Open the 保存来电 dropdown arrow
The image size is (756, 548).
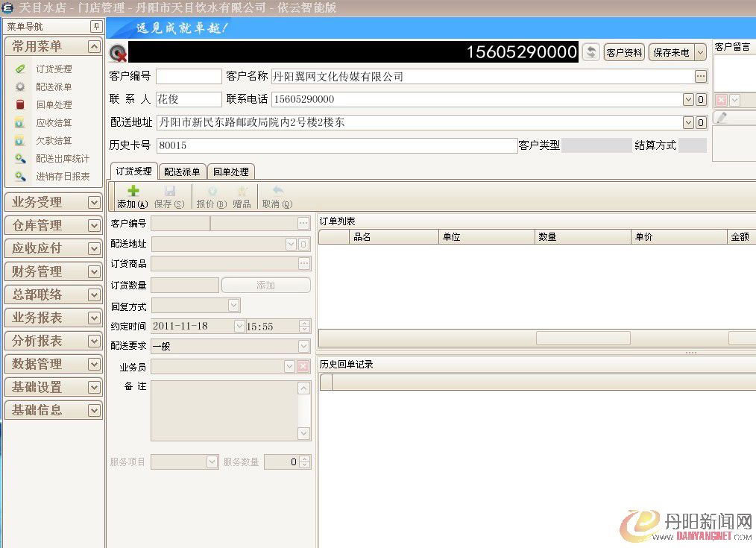(x=701, y=52)
